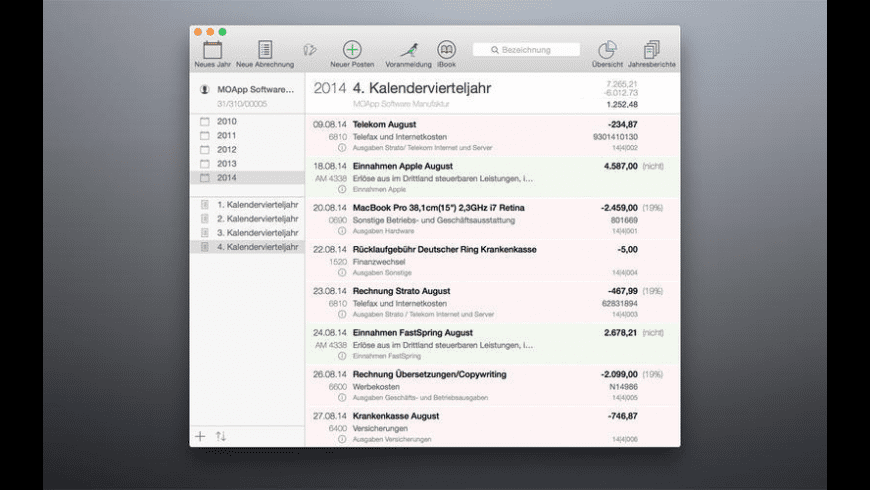Show the Übersicht pie chart

607,50
